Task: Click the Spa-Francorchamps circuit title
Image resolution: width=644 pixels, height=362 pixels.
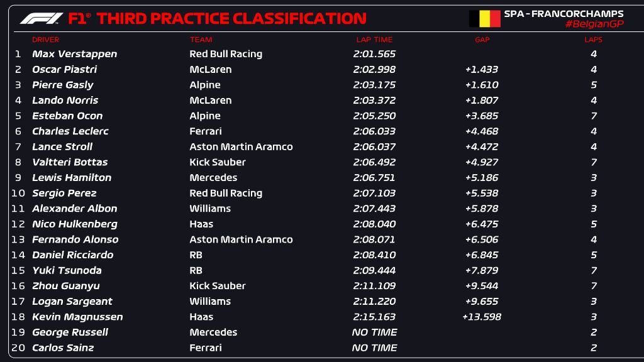Action: tap(563, 13)
